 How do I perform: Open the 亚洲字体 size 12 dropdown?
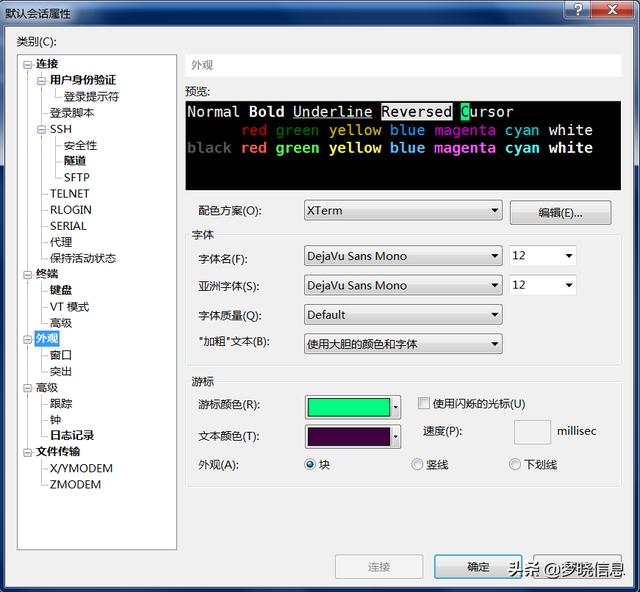click(542, 285)
